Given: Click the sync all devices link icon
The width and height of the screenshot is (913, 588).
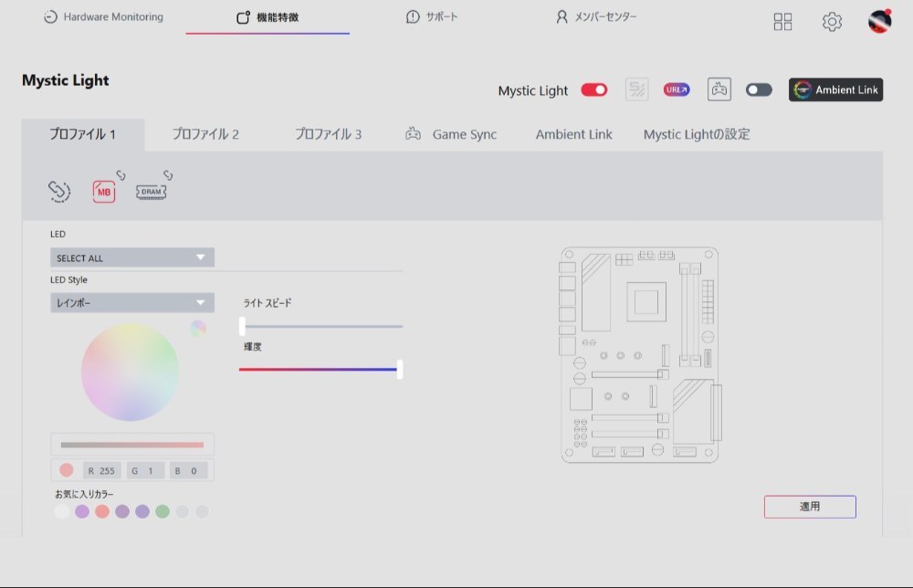Looking at the screenshot, I should coord(58,191).
